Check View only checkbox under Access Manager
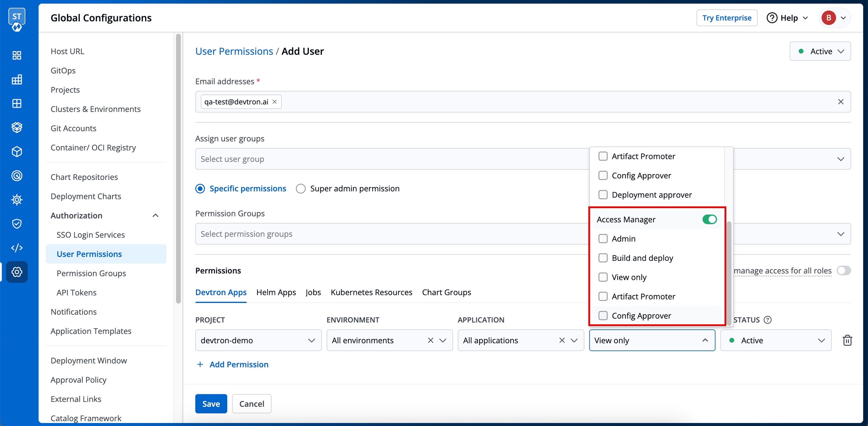 603,277
